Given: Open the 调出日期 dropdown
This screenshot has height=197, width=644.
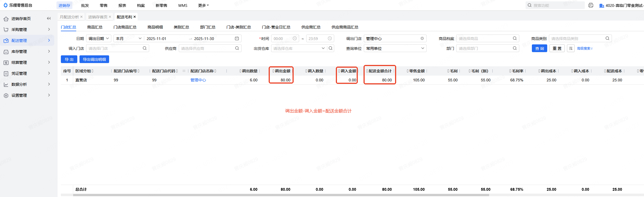Looking at the screenshot, I should pos(99,39).
